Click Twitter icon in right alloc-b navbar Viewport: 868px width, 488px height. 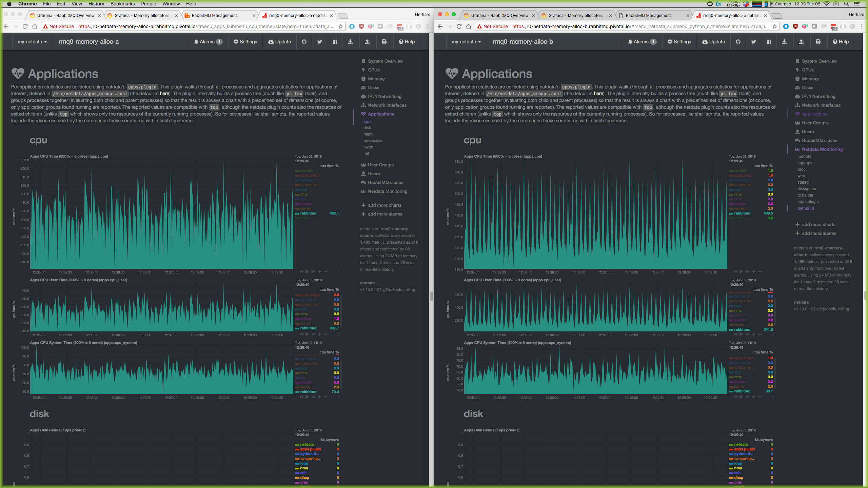(x=753, y=42)
